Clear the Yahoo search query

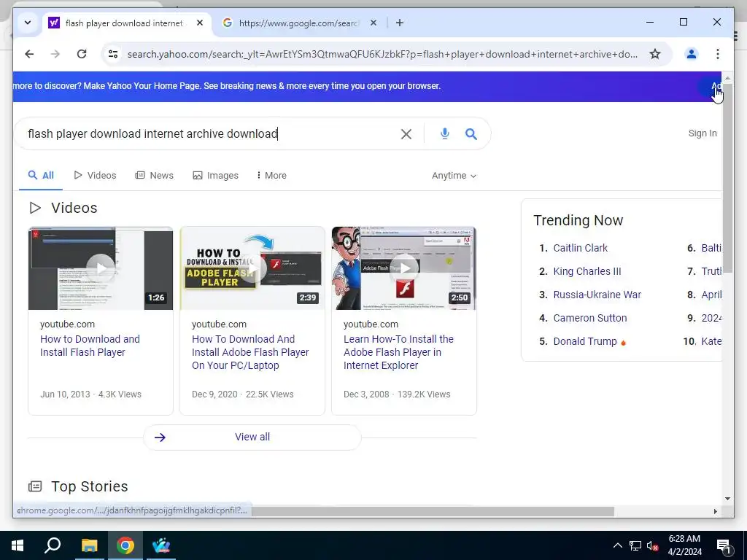point(406,134)
